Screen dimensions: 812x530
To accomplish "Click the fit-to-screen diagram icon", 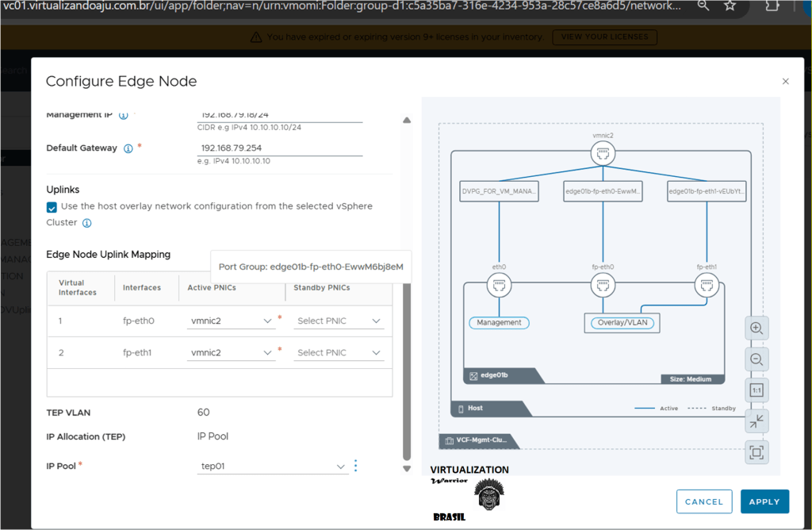I will pyautogui.click(x=757, y=453).
